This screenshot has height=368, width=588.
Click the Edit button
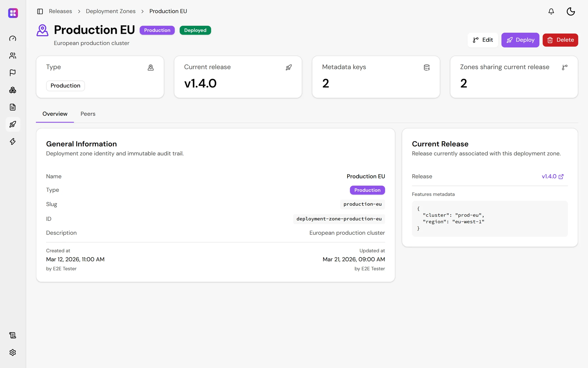[x=483, y=40]
